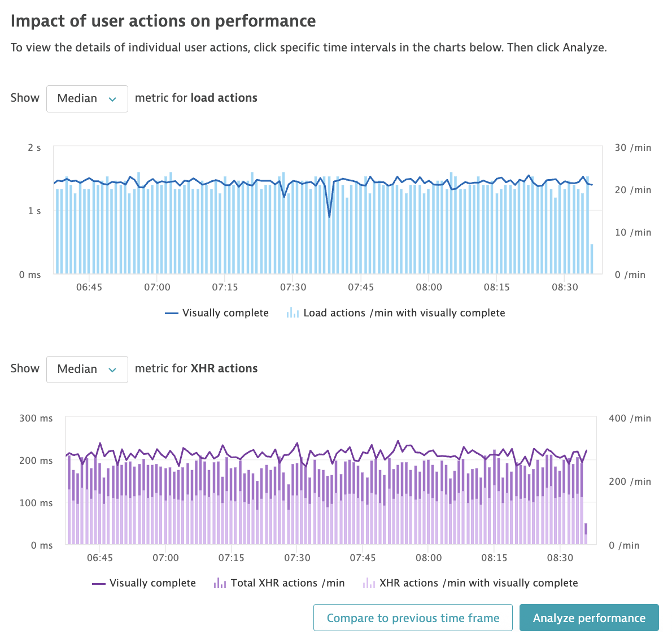This screenshot has height=643, width=672.
Task: Toggle XHR actions /min with visually complete legend
Action: [479, 583]
